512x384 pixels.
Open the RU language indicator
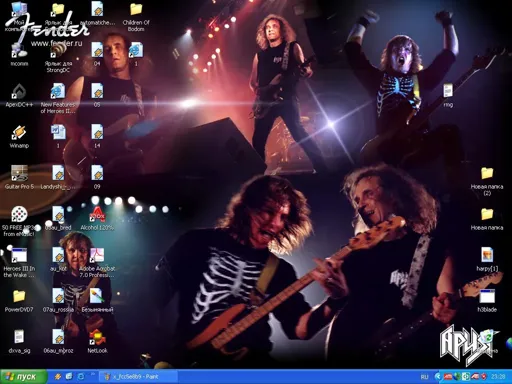[424, 377]
